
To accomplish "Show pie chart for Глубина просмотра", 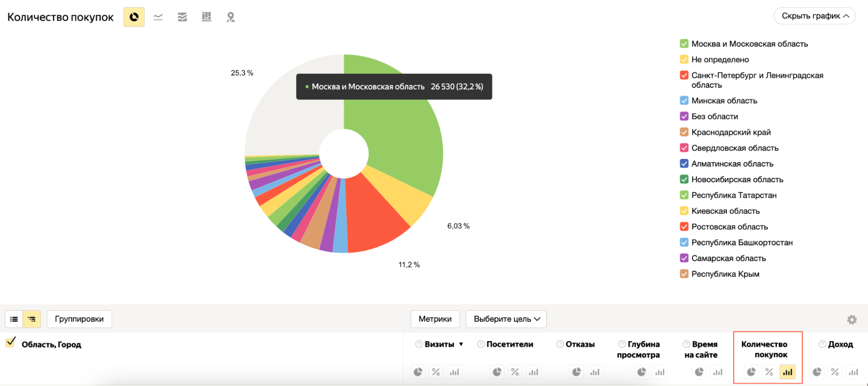I will point(642,372).
